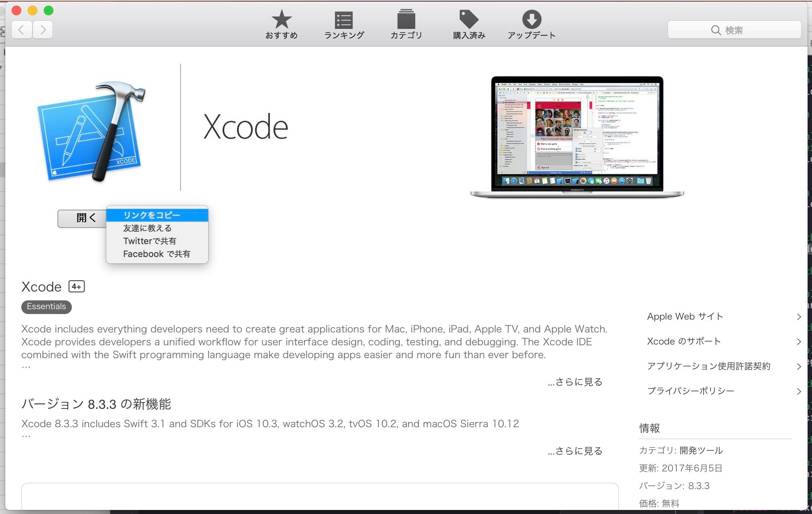812x514 pixels.
Task: Click the バージョン: 8.3.3 info line
Action: pos(674,486)
